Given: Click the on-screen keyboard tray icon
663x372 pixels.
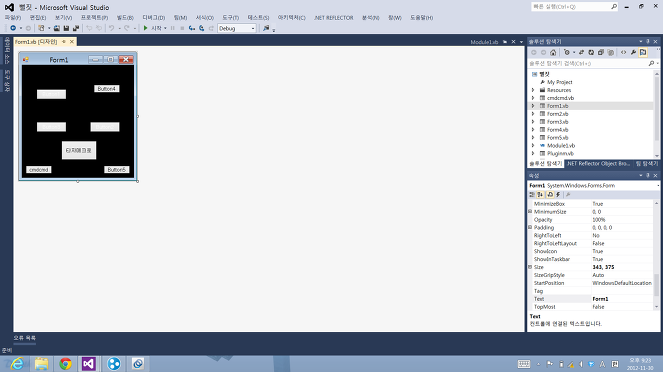Looking at the screenshot, I should (524, 364).
